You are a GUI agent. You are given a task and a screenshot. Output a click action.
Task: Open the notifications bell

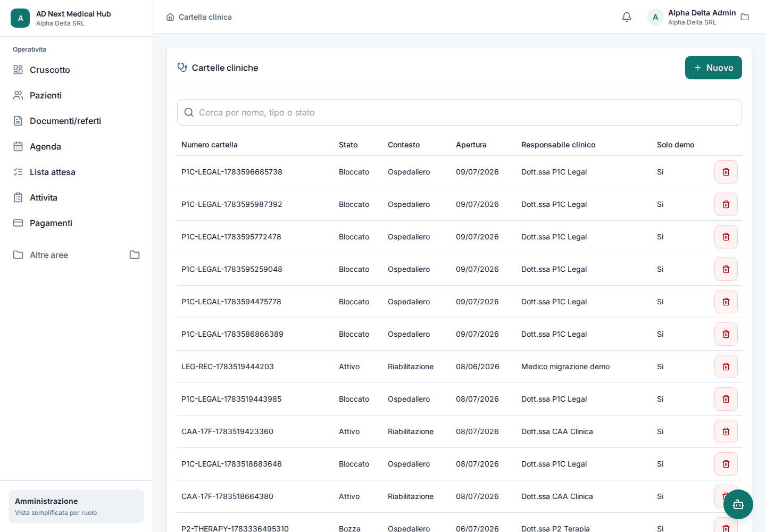coord(627,17)
